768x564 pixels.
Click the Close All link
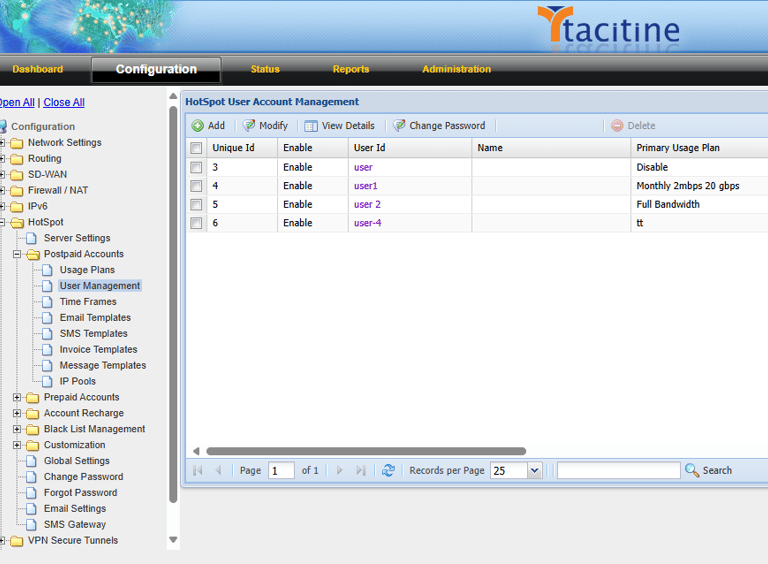pos(64,102)
